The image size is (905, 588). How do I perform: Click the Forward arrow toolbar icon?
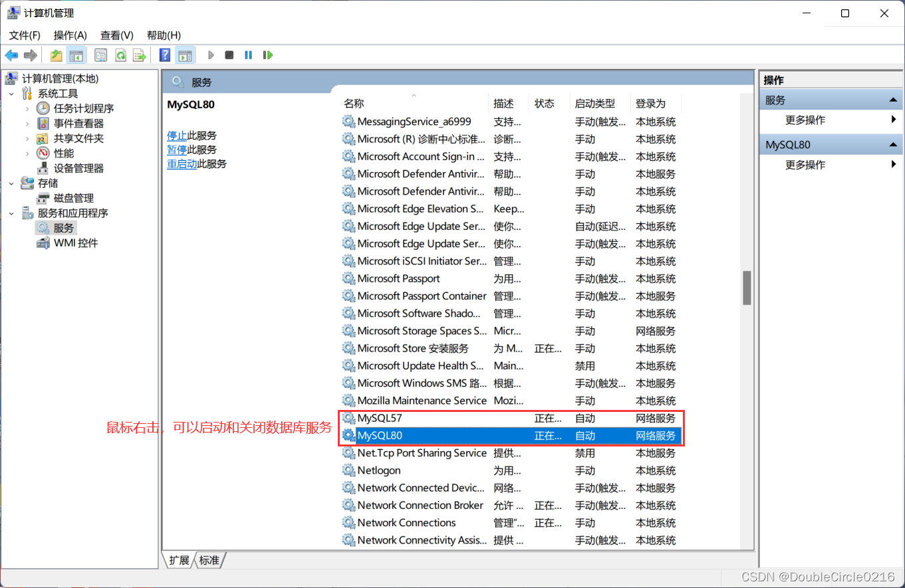tap(30, 55)
